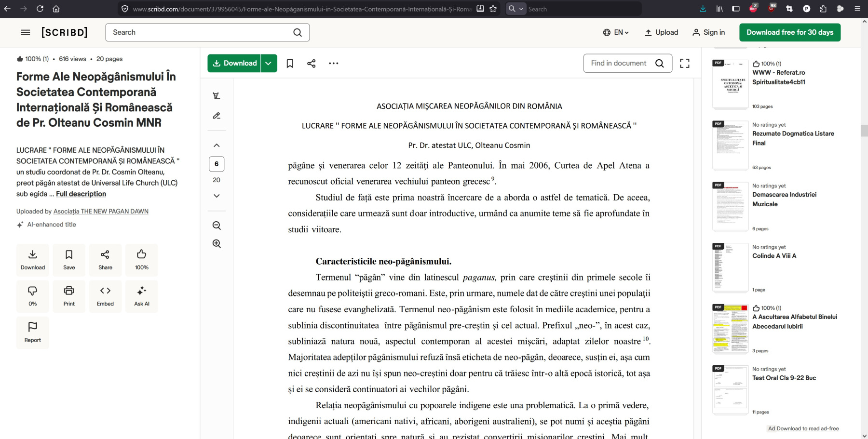Expand the Download format dropdown arrow

coord(269,64)
